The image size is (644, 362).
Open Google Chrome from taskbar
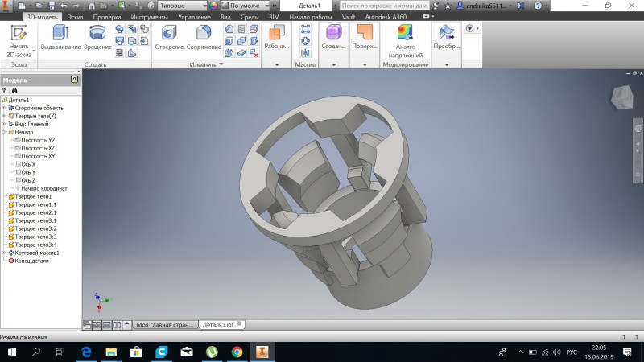pyautogui.click(x=237, y=352)
